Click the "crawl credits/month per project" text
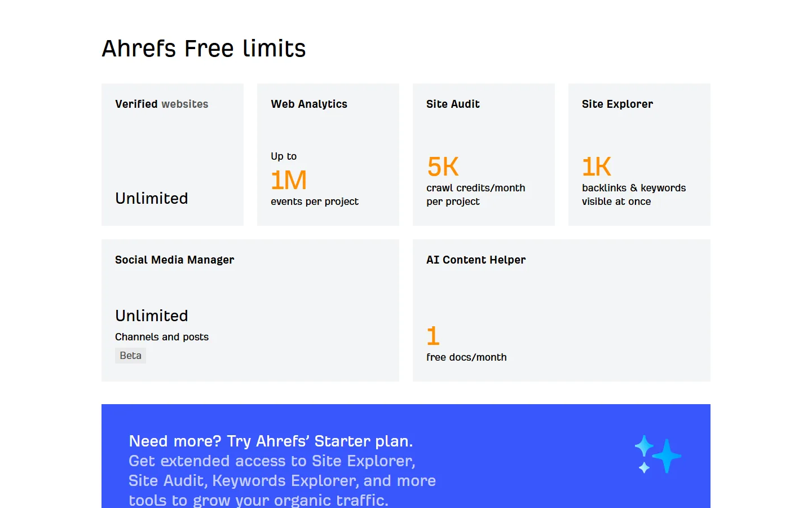The width and height of the screenshot is (812, 508). [x=476, y=195]
